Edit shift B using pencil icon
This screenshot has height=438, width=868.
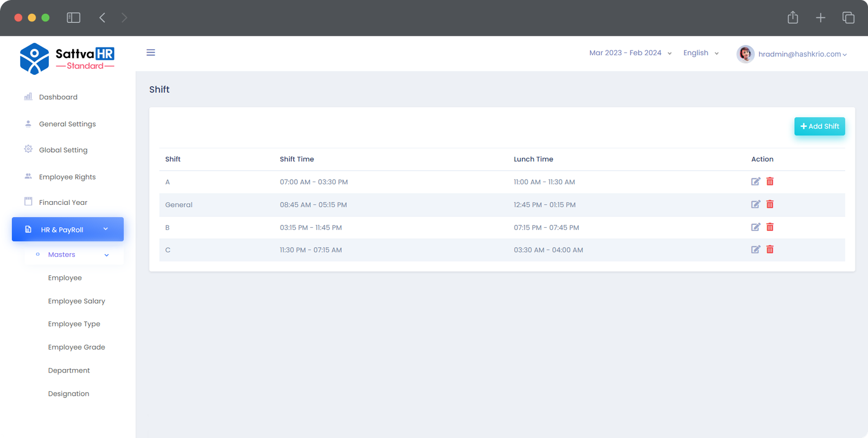point(755,227)
